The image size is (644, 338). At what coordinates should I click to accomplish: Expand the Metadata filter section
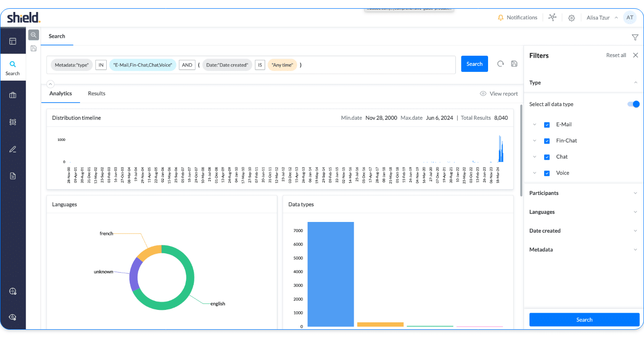[636, 250]
